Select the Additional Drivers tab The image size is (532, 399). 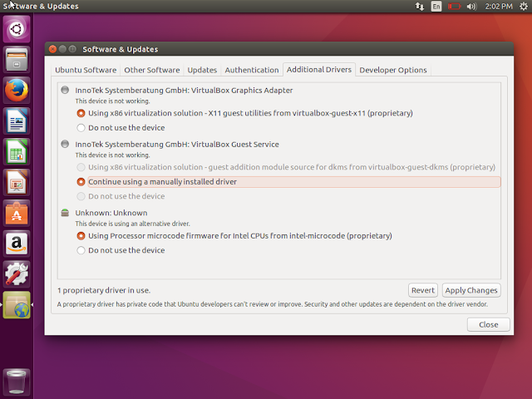(x=319, y=70)
